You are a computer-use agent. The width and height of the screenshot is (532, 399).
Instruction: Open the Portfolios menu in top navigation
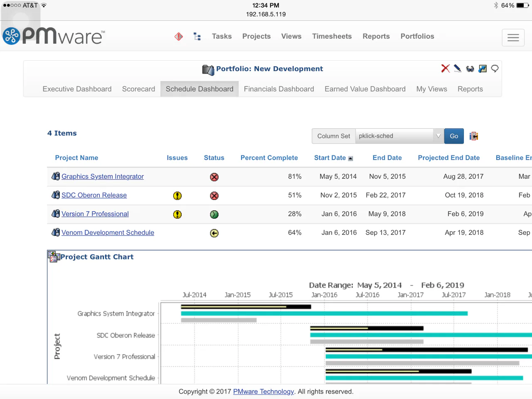pos(417,37)
